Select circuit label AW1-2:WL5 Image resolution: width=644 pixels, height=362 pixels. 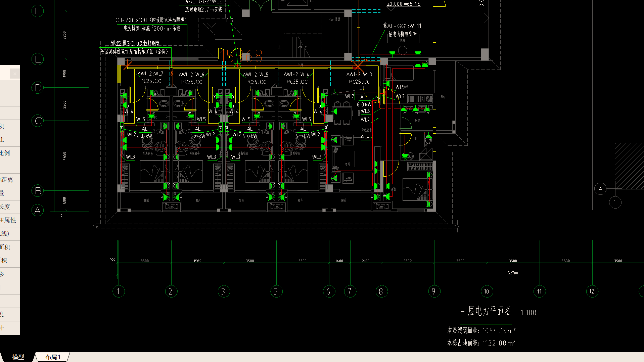pyautogui.click(x=256, y=75)
